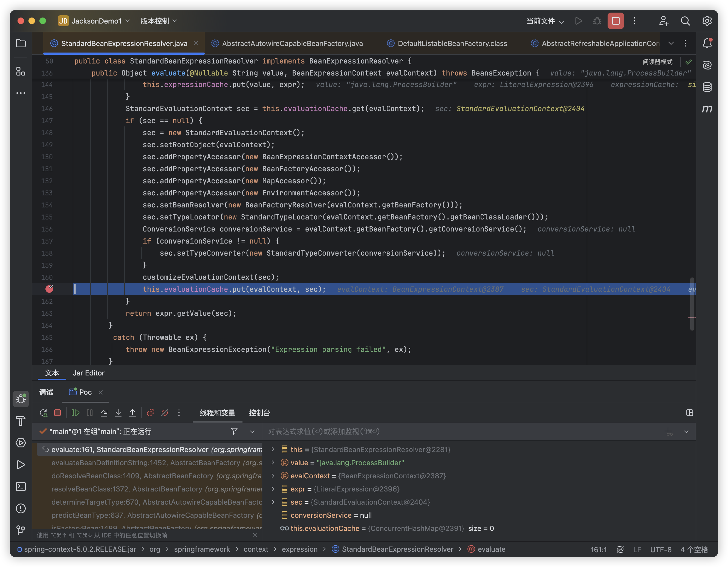Step over in debugger
728x567 pixels.
coord(104,413)
